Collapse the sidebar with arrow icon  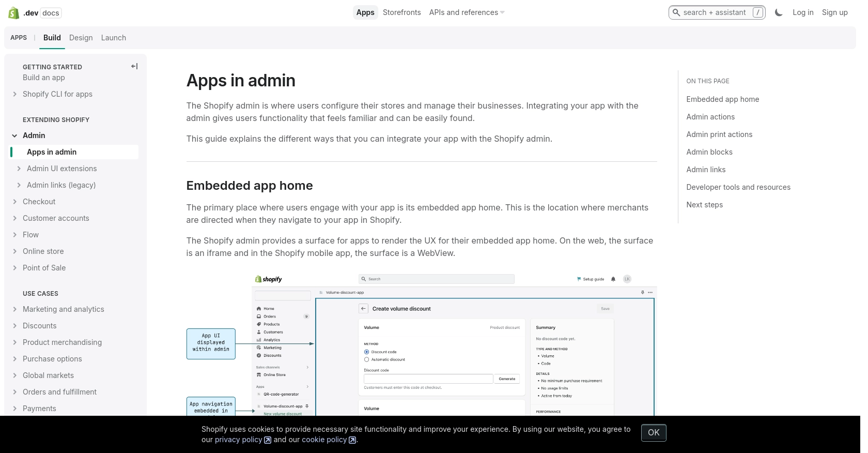pyautogui.click(x=134, y=66)
